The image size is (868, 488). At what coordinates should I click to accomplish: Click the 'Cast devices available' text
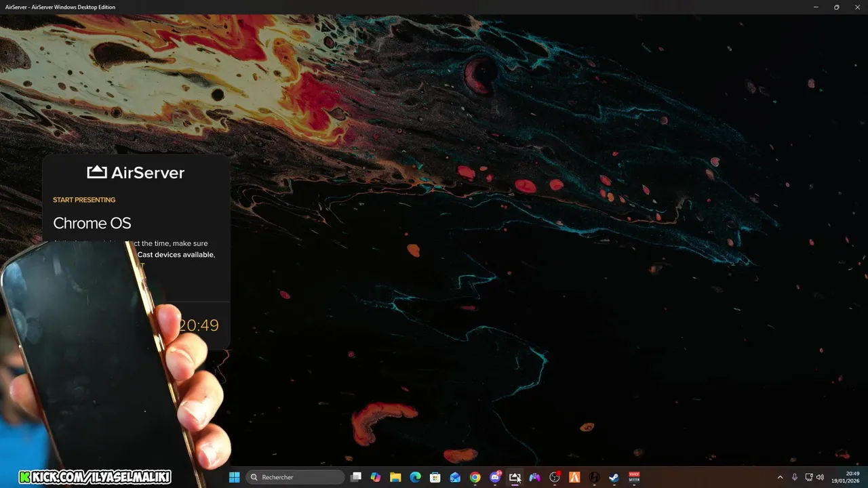click(176, 255)
